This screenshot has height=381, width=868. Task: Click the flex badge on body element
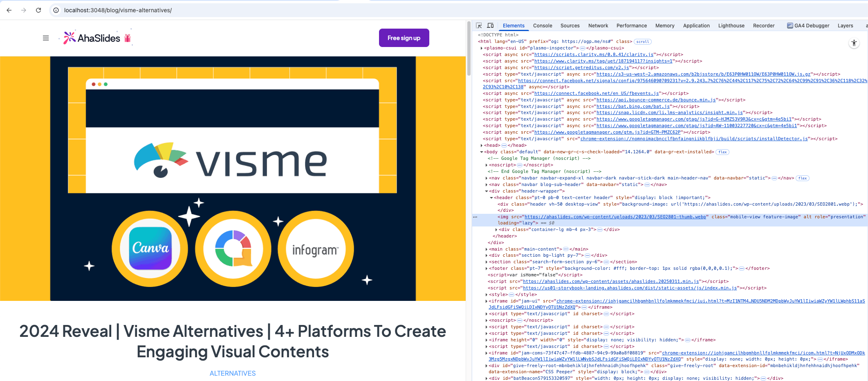coord(722,152)
